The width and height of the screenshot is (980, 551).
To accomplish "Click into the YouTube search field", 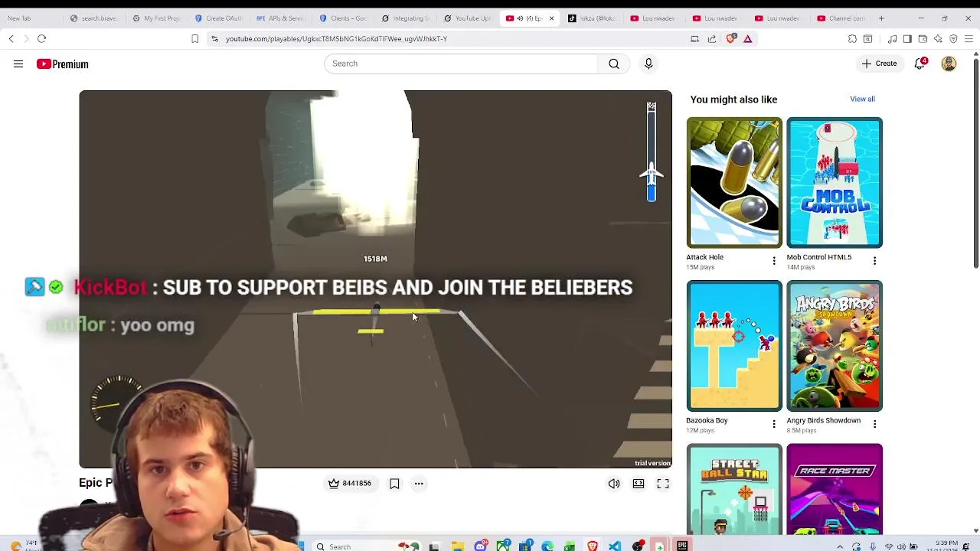I will 461,64.
